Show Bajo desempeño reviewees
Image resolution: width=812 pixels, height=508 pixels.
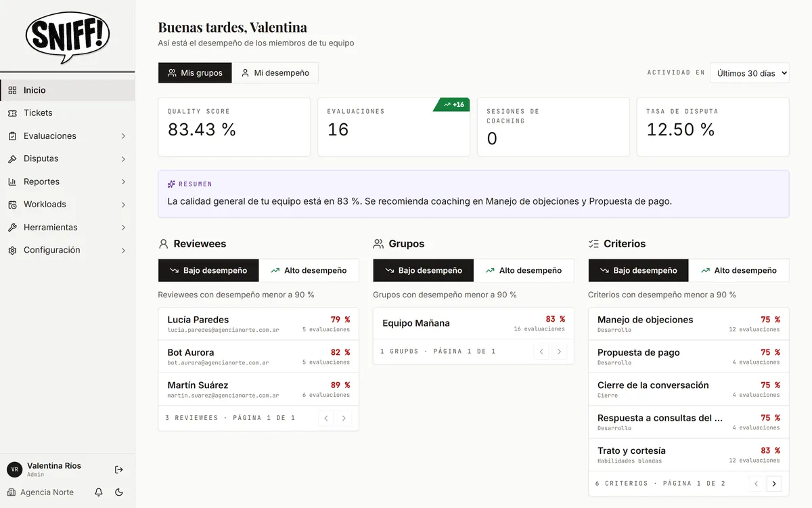click(208, 270)
